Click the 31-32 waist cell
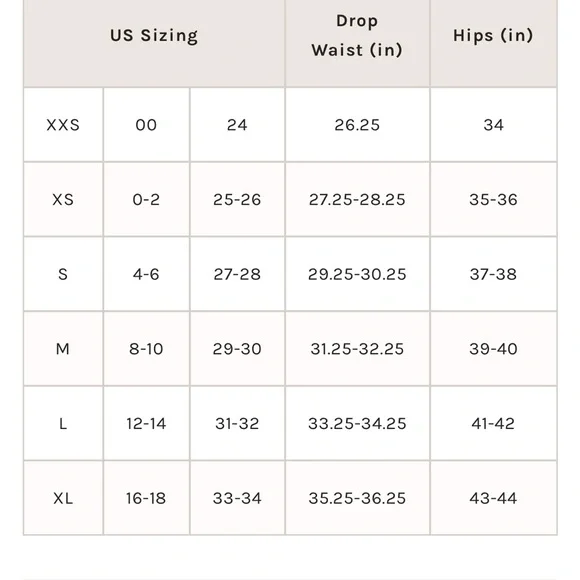 coord(237,424)
